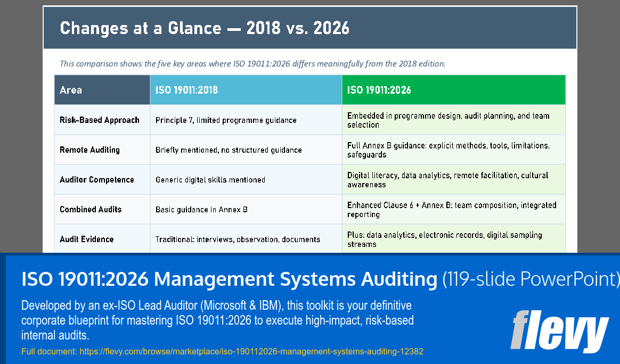This screenshot has height=364, width=620.
Task: Click the cell 'Basic guidance in Annex B'
Action: coord(246,210)
